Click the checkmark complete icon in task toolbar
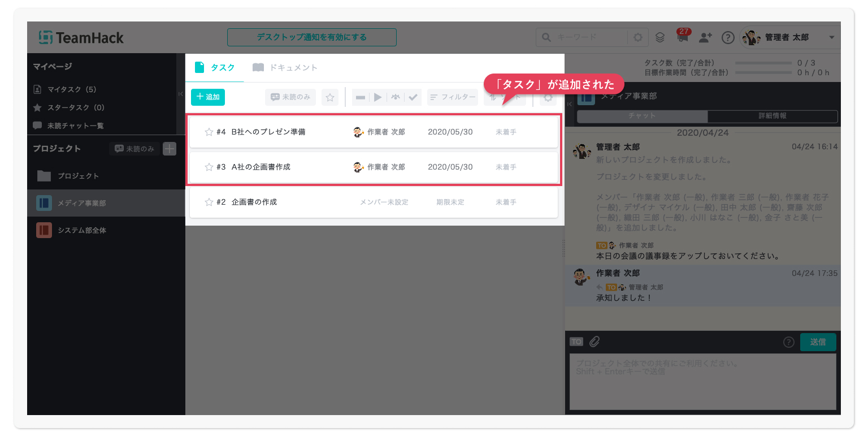868x436 pixels. pos(413,97)
